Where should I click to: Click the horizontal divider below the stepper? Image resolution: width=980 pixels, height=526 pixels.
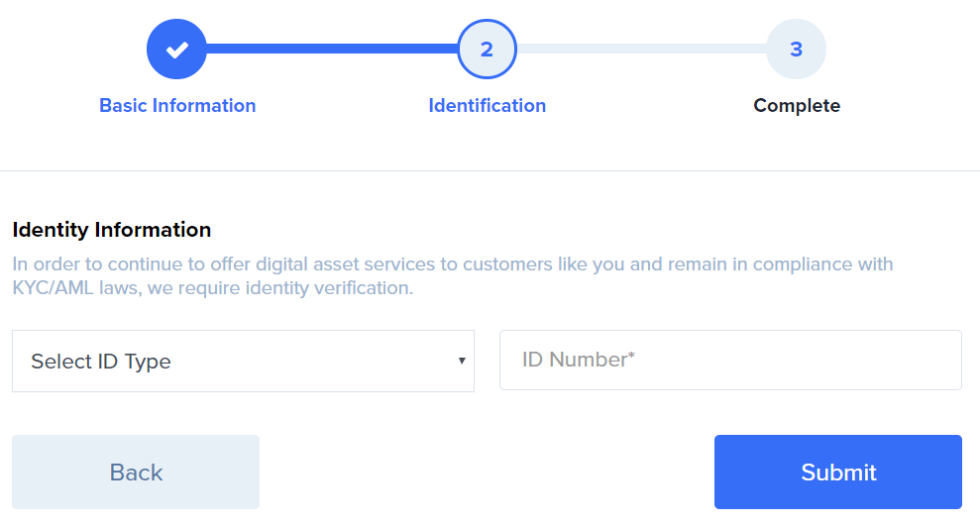coord(490,170)
